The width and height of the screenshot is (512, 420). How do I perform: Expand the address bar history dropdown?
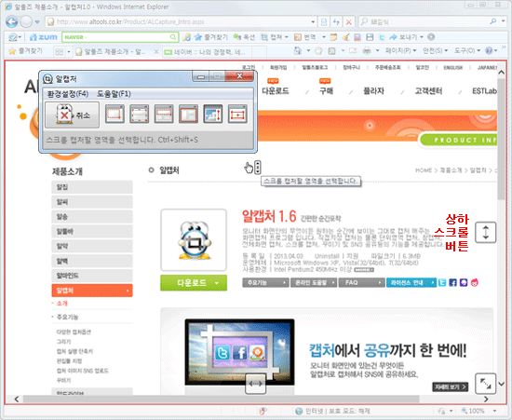coord(313,21)
